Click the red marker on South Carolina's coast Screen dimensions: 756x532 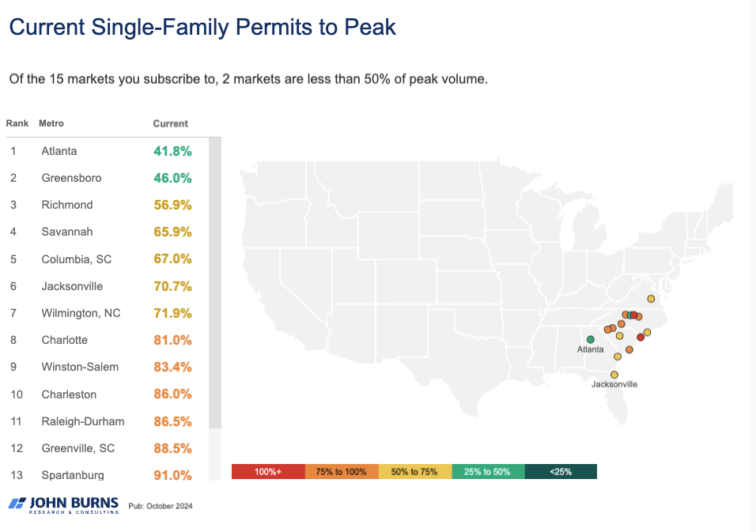point(641,338)
